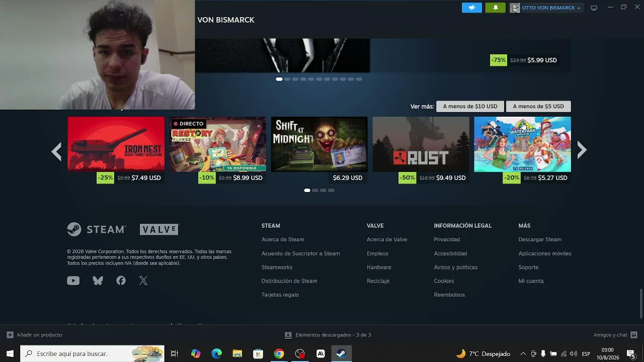The height and width of the screenshot is (362, 644).
Task: Open the Privacidad footer link
Action: [447, 240]
